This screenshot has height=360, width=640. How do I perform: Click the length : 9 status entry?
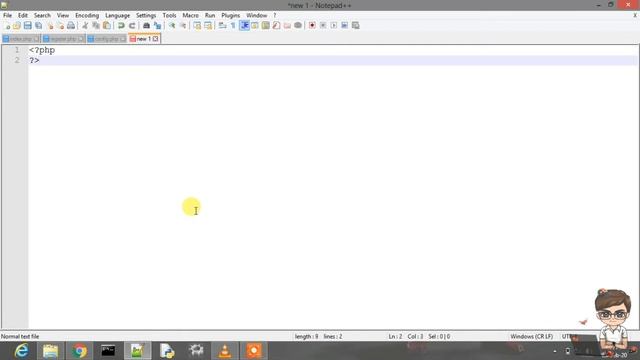point(307,336)
